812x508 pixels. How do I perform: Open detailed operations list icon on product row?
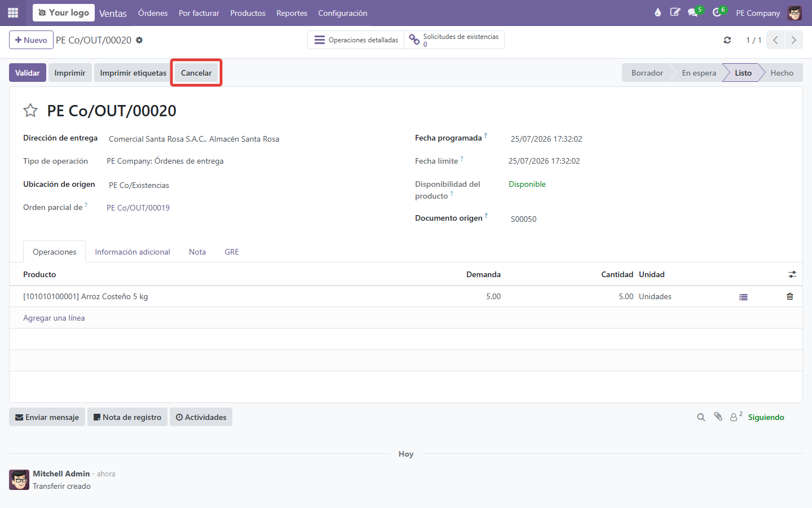coord(743,297)
